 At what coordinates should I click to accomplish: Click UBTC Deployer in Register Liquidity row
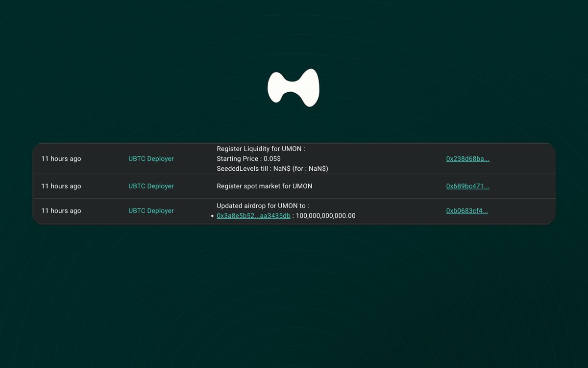point(151,158)
